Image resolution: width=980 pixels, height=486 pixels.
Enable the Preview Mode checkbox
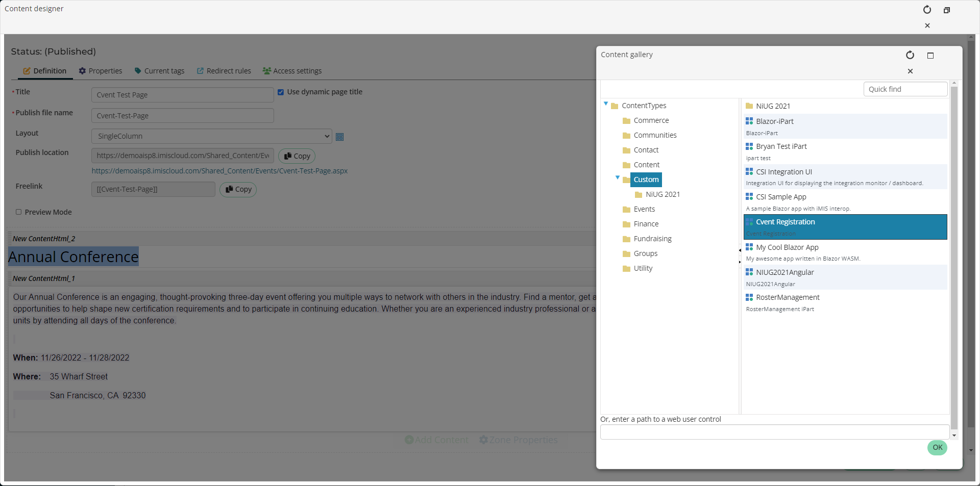(x=19, y=212)
